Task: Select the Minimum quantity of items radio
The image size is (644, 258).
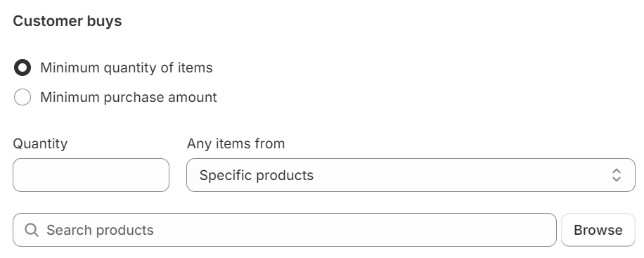Action: click(x=22, y=67)
